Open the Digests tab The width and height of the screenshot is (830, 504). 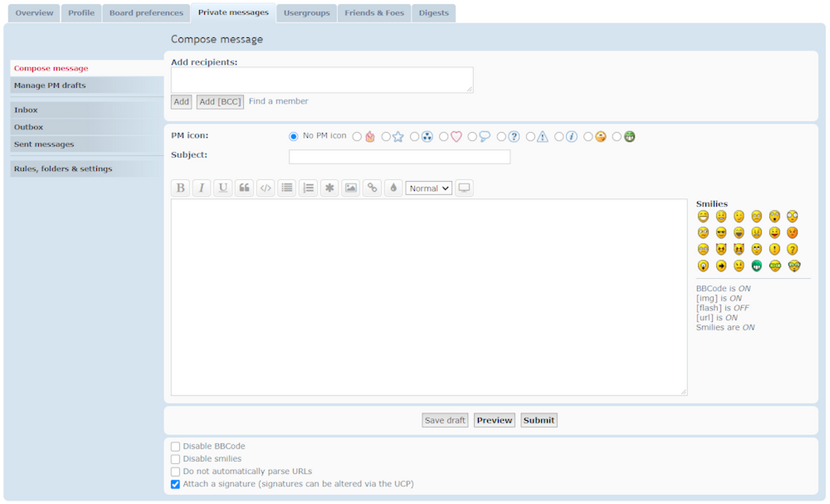click(433, 12)
